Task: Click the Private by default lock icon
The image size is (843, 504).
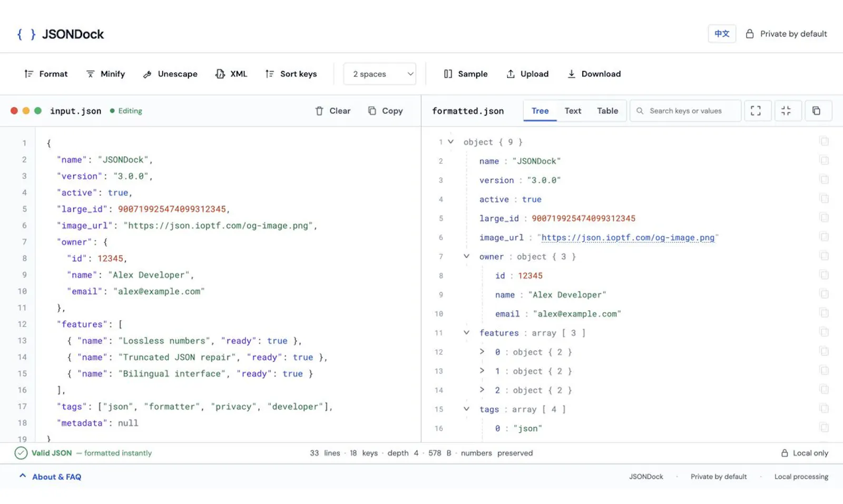Action: pyautogui.click(x=749, y=34)
